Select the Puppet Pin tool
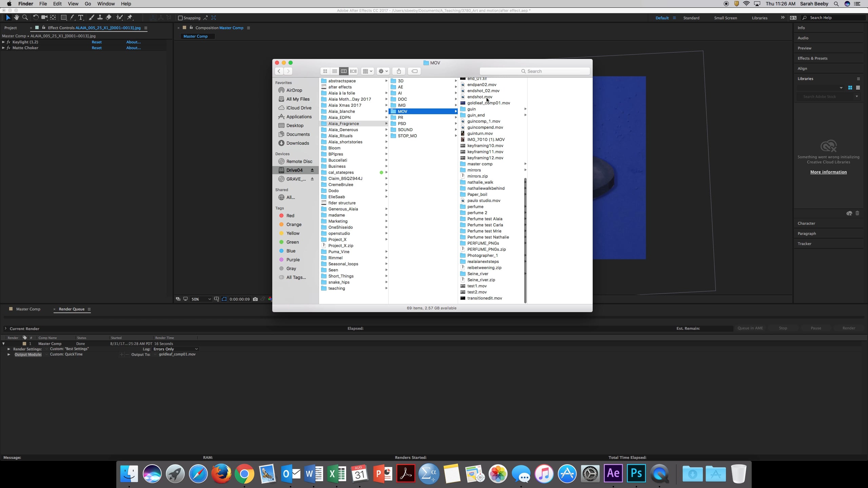868x488 pixels. tap(130, 18)
